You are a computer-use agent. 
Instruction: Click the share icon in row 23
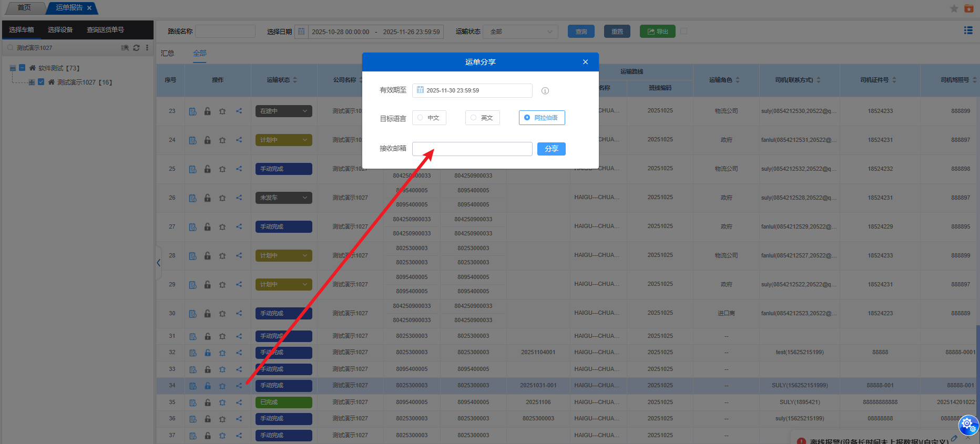[239, 111]
